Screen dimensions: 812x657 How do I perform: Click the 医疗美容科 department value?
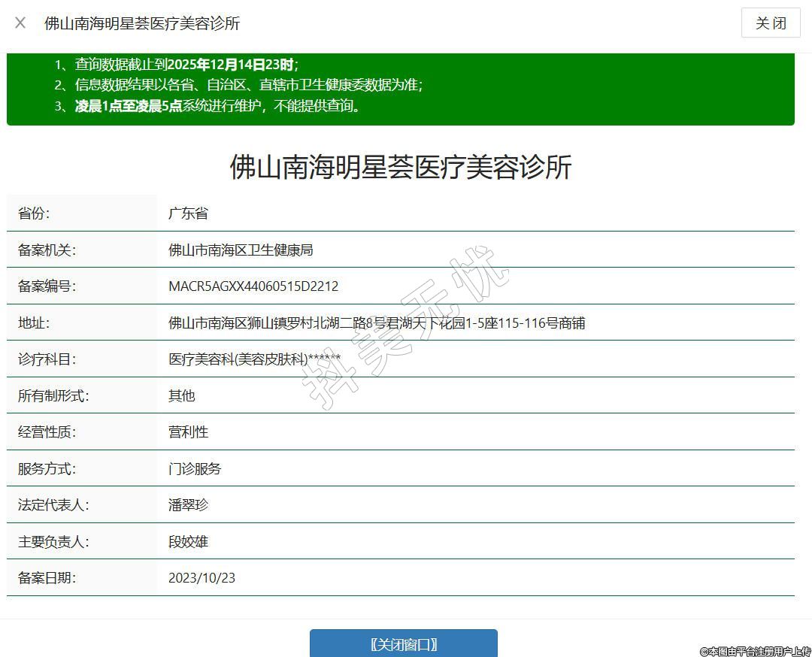click(x=254, y=359)
